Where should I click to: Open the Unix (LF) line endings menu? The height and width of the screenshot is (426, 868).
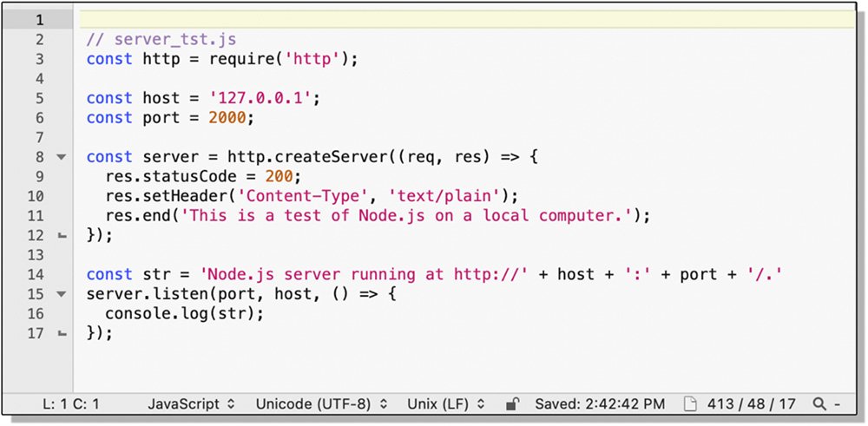[446, 403]
